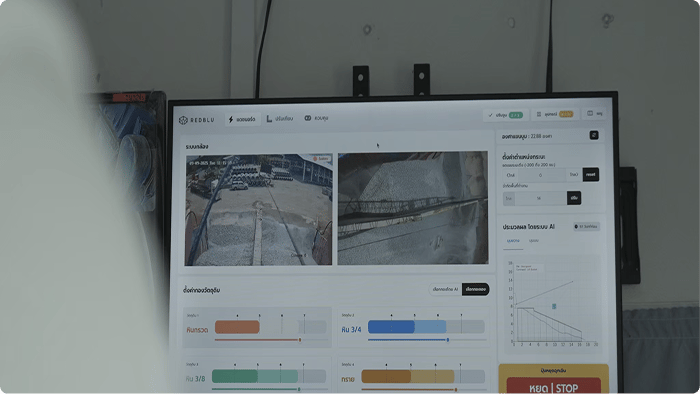Click the blue หิน 3/4 slider handle
The width and height of the screenshot is (700, 394).
click(448, 340)
